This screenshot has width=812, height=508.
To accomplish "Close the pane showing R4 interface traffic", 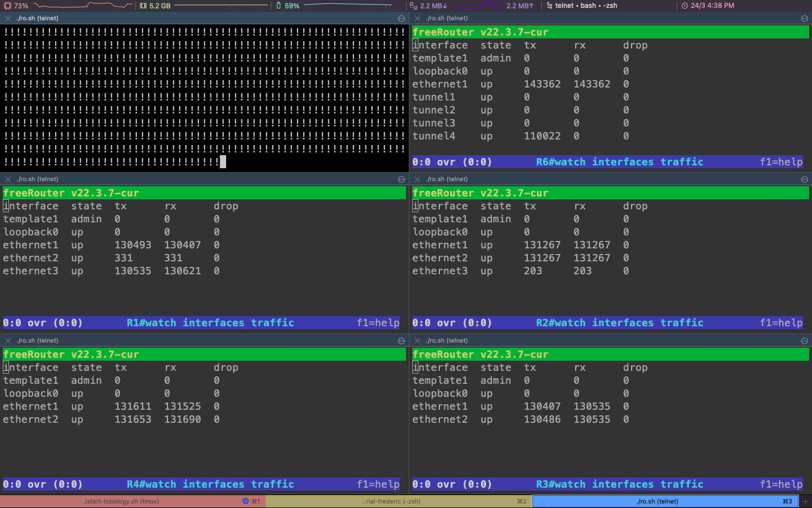I will coord(8,341).
